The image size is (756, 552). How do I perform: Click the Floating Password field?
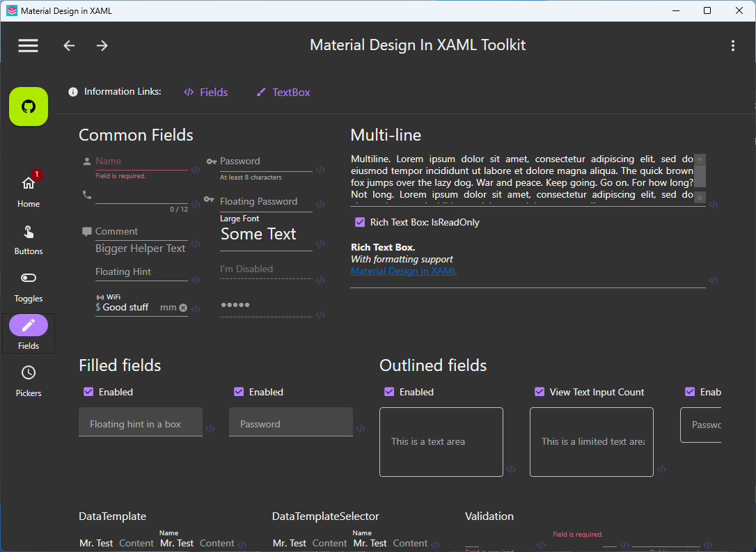tap(266, 202)
